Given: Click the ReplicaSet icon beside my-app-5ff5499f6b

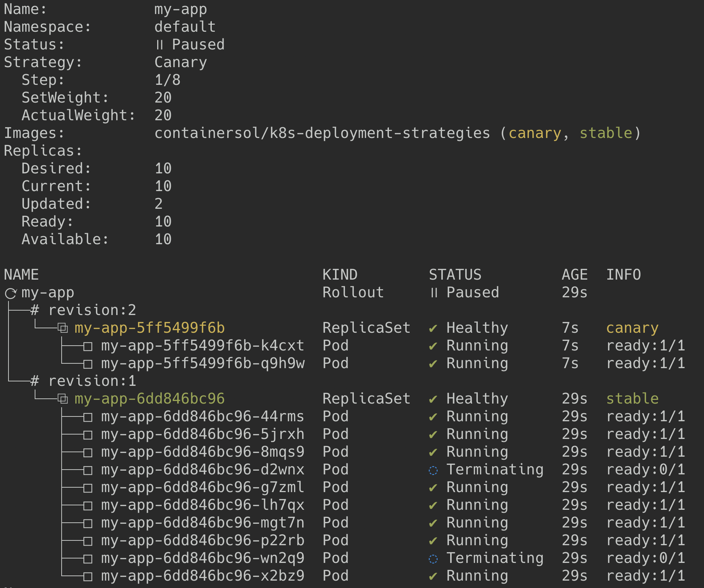Looking at the screenshot, I should pos(63,328).
